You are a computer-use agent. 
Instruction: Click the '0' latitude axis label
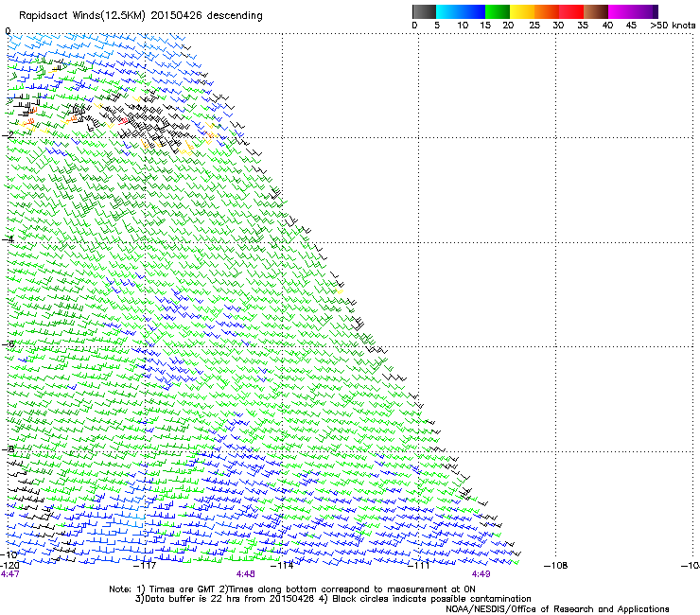point(8,31)
